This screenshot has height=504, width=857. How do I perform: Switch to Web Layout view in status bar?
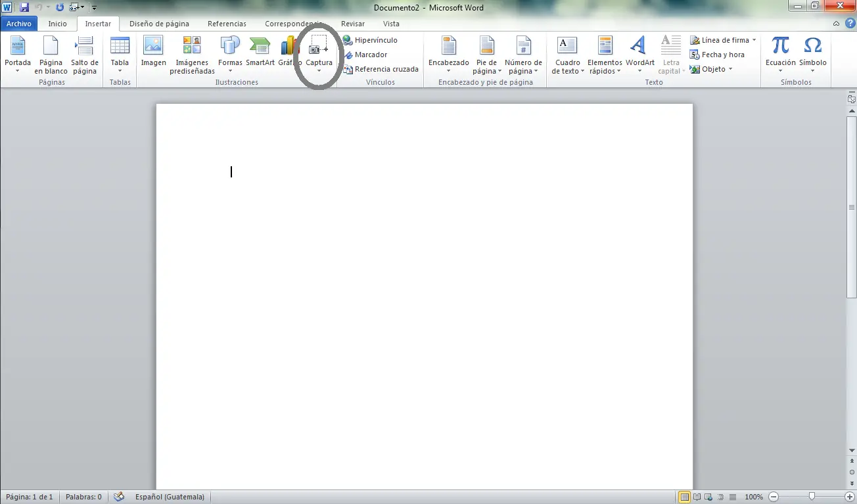click(x=708, y=497)
